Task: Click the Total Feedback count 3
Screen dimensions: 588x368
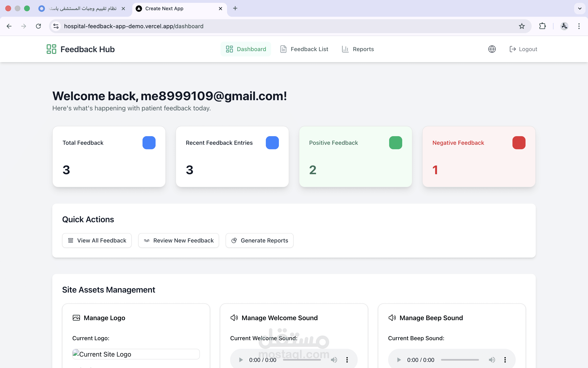Action: coord(66,170)
